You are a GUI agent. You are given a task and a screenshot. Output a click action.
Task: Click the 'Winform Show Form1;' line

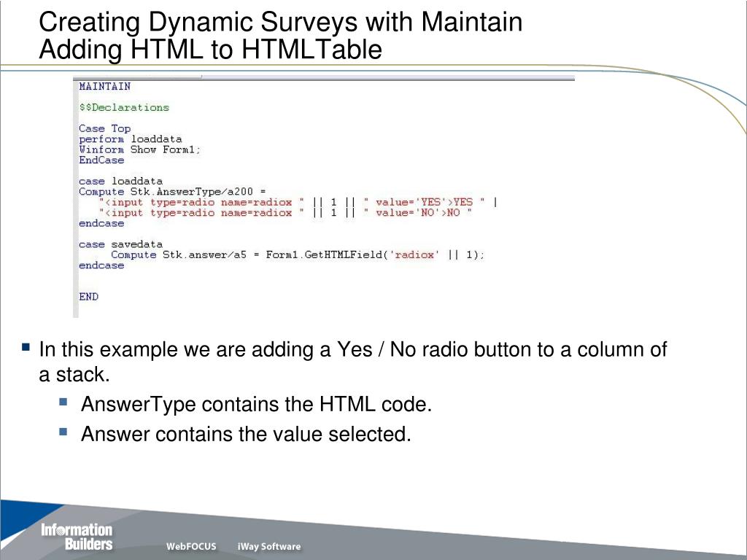tap(140, 149)
